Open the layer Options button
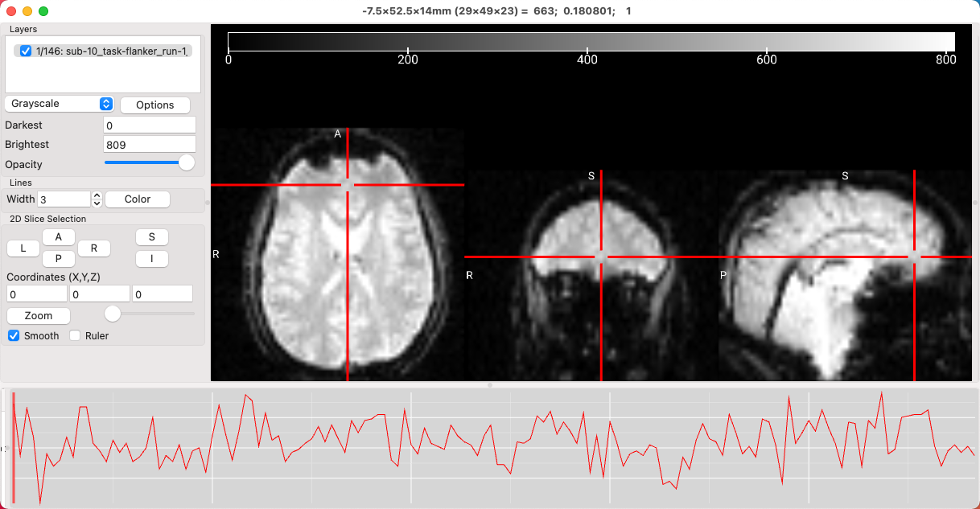Screen dimensions: 980x509 pos(155,105)
